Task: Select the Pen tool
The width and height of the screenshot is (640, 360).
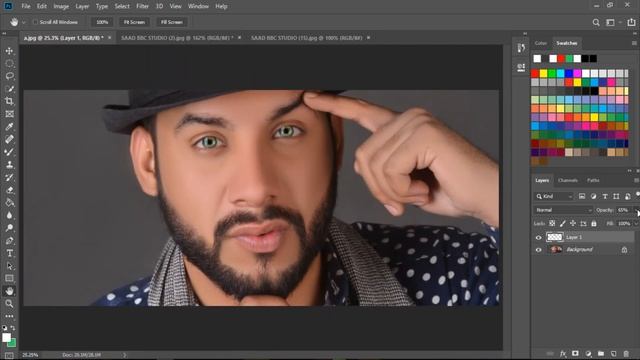Action: point(9,240)
